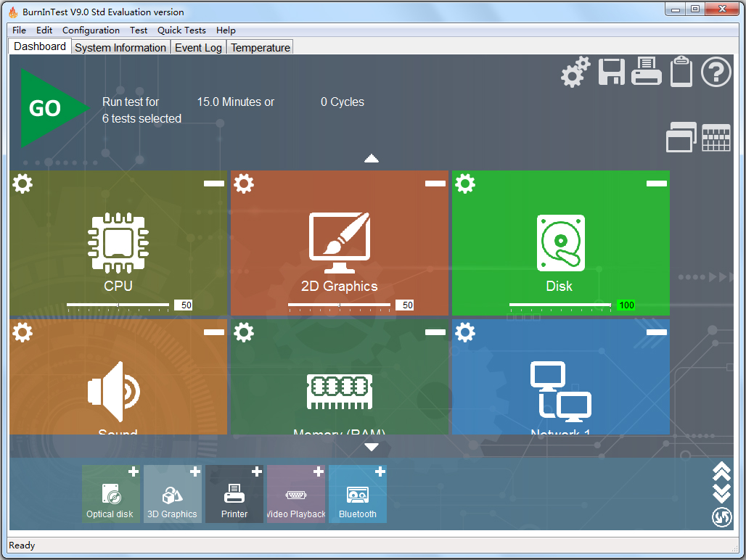
Task: Select the Printer tile icon
Action: point(234,493)
